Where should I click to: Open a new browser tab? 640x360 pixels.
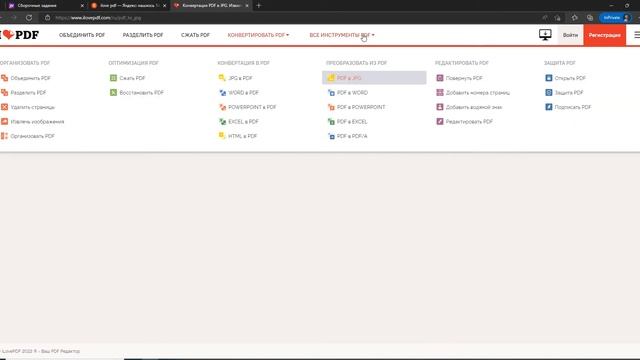258,6
